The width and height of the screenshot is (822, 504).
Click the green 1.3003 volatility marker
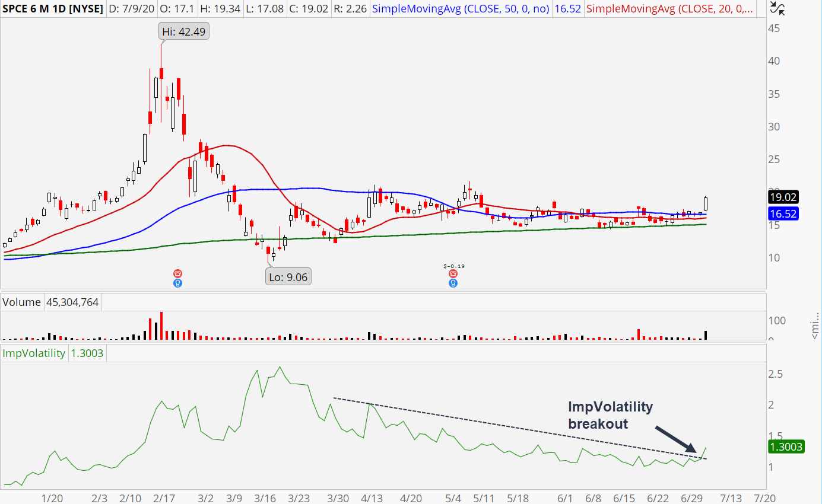(x=785, y=448)
